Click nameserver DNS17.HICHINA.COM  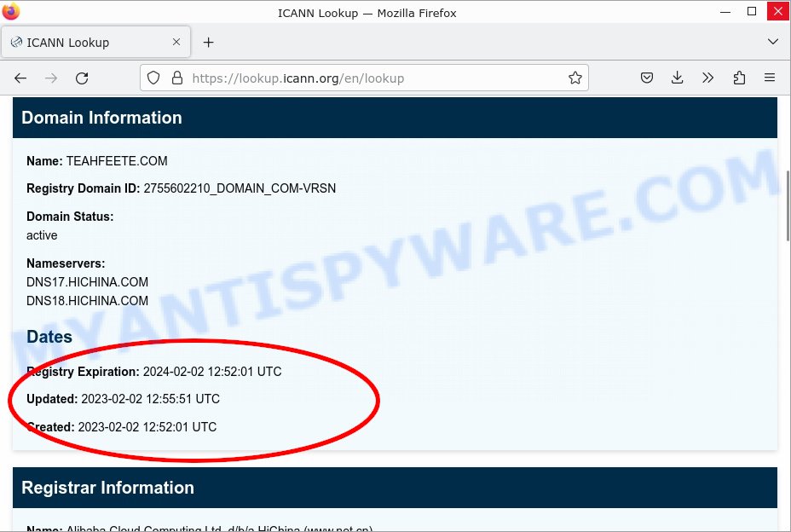click(87, 281)
